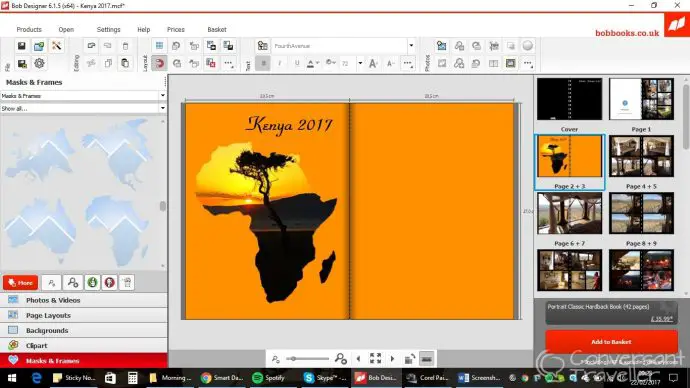Image resolution: width=690 pixels, height=388 pixels.
Task: Open more Photos options ellipsis
Action: (528, 63)
